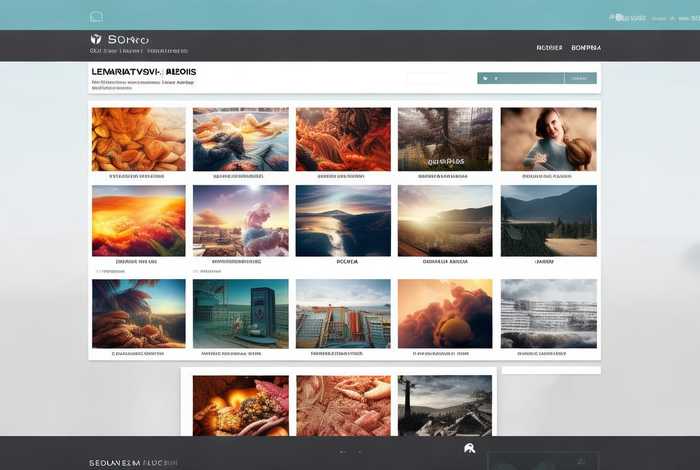This screenshot has width=700, height=470.
Task: Select the snowy gray building thumbnail
Action: click(548, 313)
